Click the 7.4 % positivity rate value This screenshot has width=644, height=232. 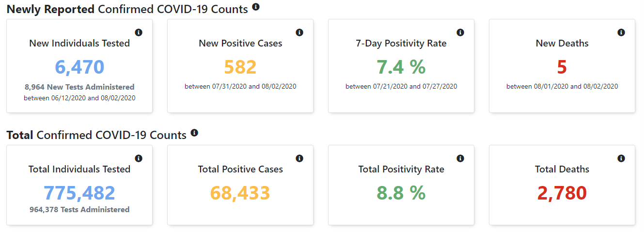coord(401,67)
